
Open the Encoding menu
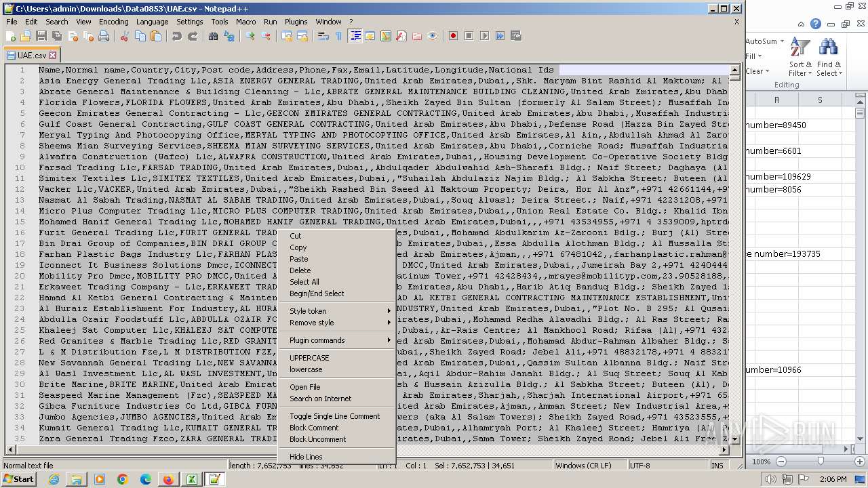(x=113, y=22)
